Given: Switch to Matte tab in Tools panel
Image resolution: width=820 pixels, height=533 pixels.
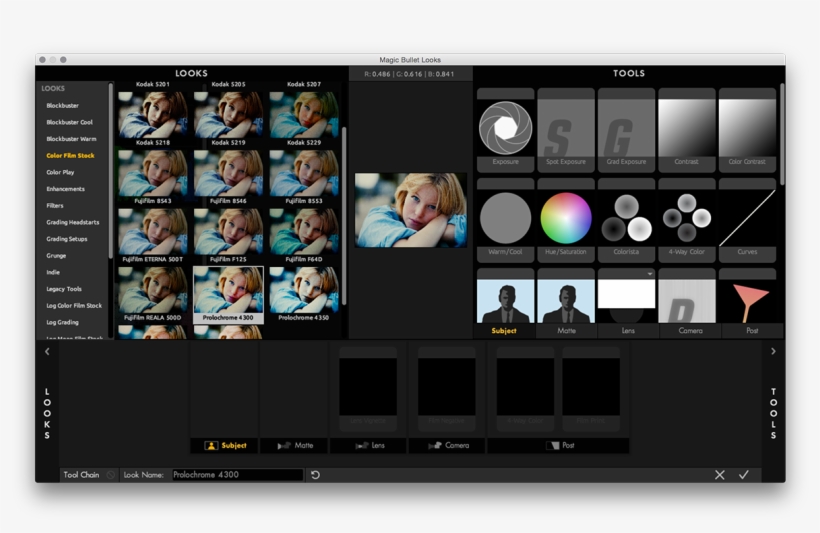Looking at the screenshot, I should coord(566,331).
